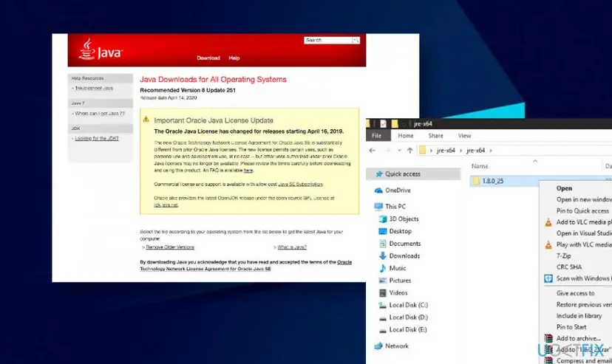
Task: Choose Include in library entry
Action: (579, 316)
